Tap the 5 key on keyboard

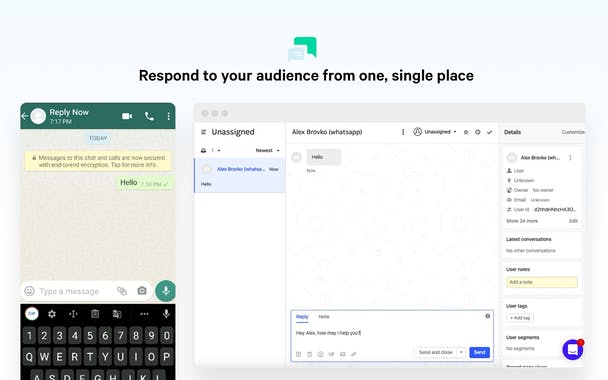(90, 335)
